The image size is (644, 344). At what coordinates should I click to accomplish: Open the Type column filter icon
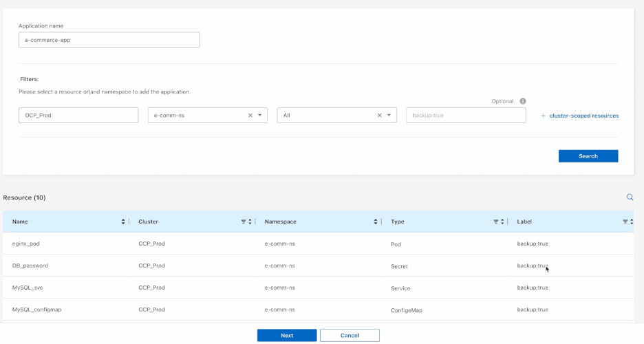(x=496, y=222)
